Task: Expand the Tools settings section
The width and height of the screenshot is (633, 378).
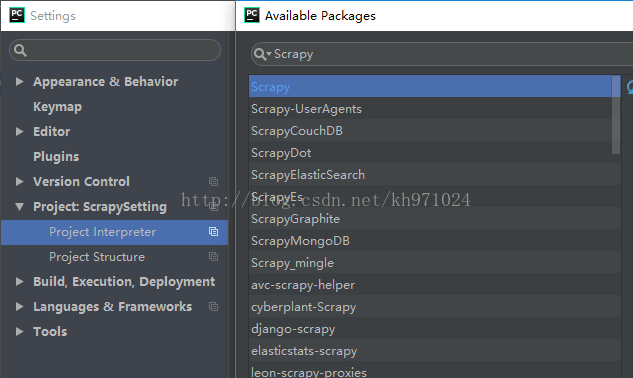Action: [19, 332]
